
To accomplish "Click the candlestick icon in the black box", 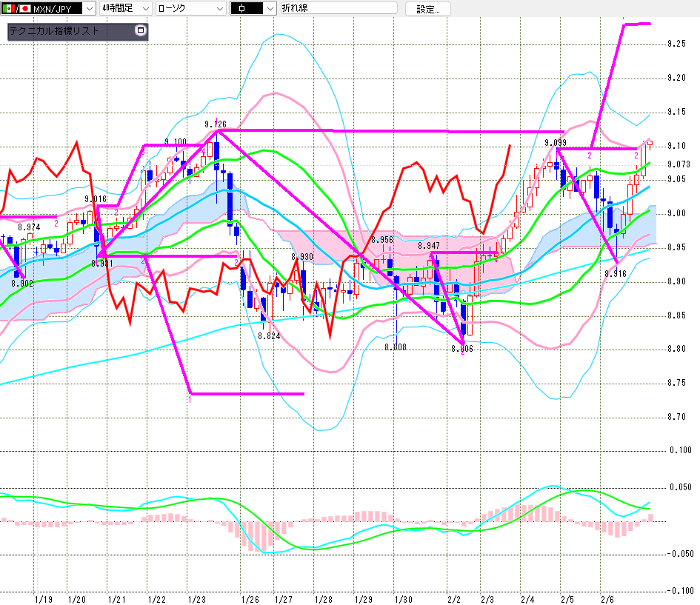I will (242, 8).
